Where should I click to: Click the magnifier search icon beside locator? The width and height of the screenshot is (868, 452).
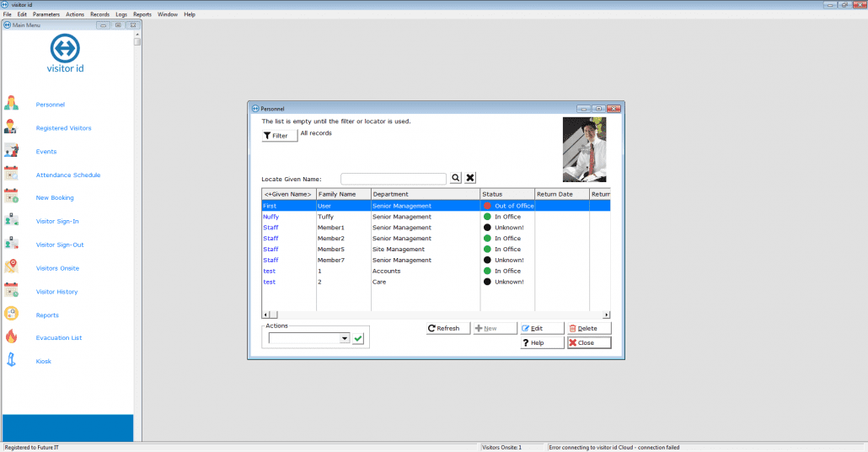455,178
